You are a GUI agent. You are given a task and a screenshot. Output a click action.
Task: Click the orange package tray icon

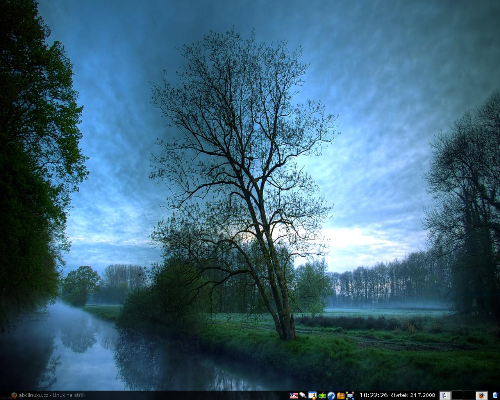[341, 395]
